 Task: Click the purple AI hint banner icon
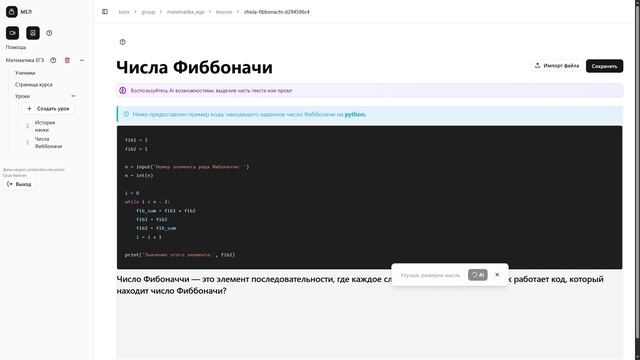pyautogui.click(x=122, y=91)
